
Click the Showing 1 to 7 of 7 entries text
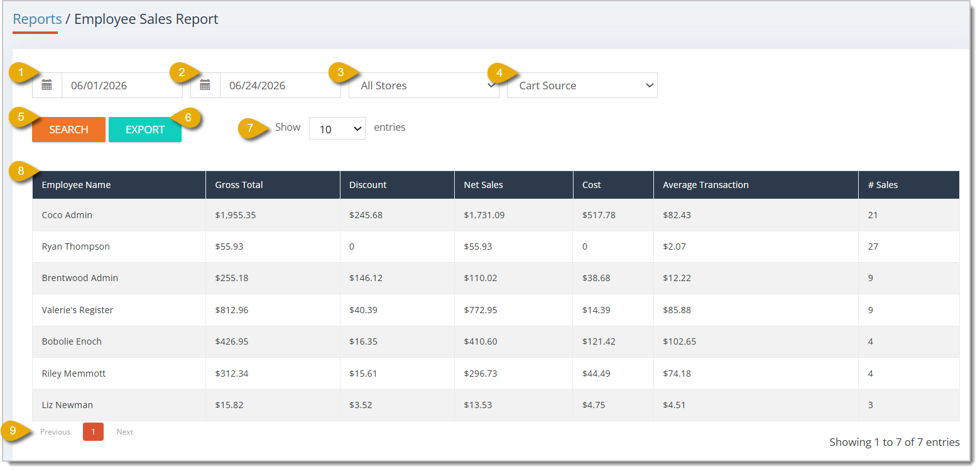pyautogui.click(x=895, y=442)
